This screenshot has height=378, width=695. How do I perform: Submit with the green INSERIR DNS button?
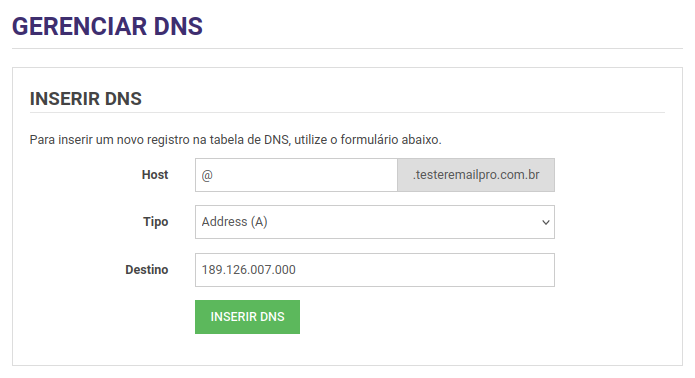click(x=247, y=317)
